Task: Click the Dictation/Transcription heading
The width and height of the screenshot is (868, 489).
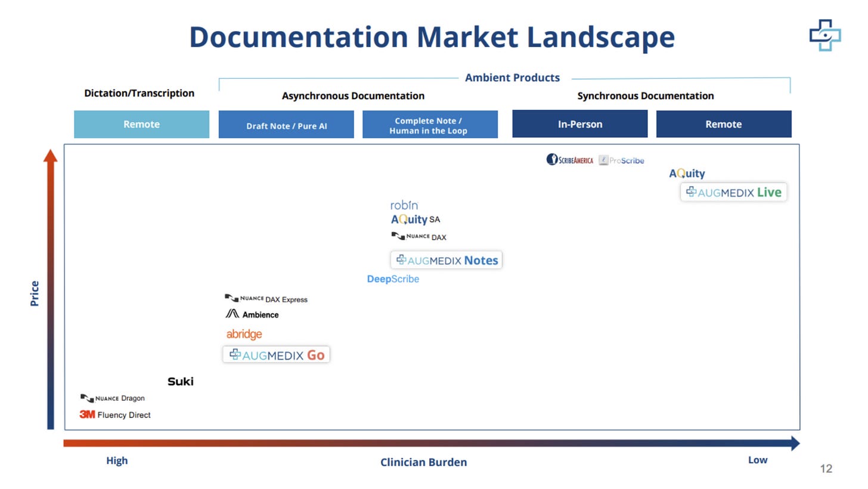Action: click(139, 93)
